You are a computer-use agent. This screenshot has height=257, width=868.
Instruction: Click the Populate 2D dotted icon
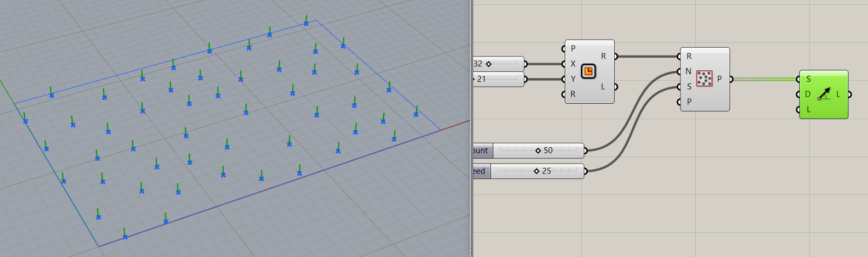pos(704,79)
